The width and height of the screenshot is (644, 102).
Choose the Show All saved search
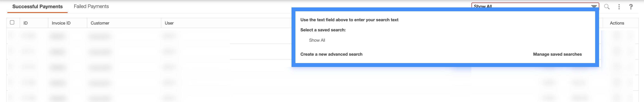tap(317, 40)
